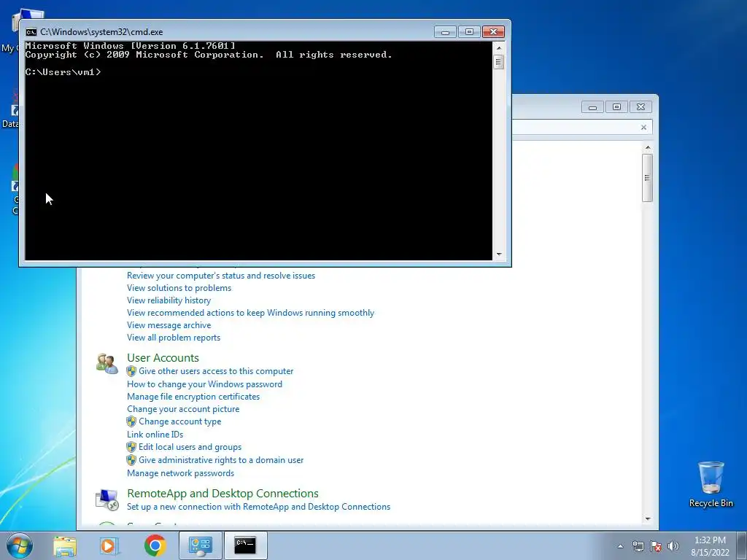Open Windows Explorer from the taskbar

tap(65, 545)
